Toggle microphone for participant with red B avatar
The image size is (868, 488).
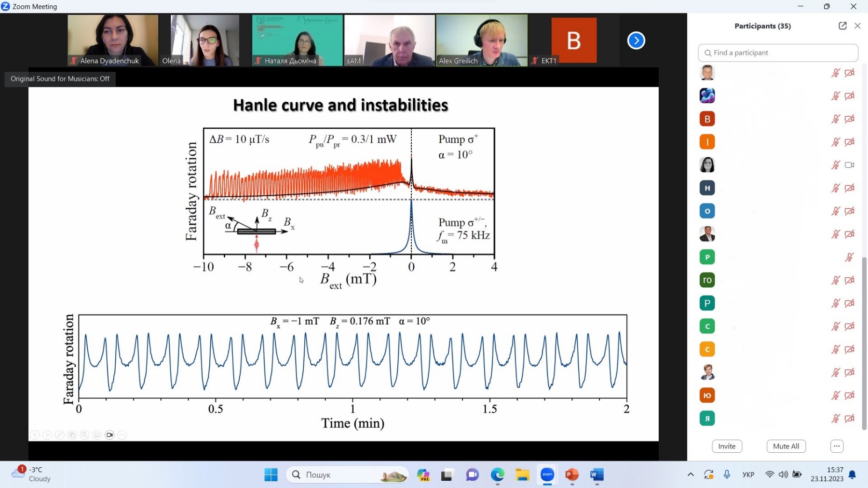tap(836, 119)
